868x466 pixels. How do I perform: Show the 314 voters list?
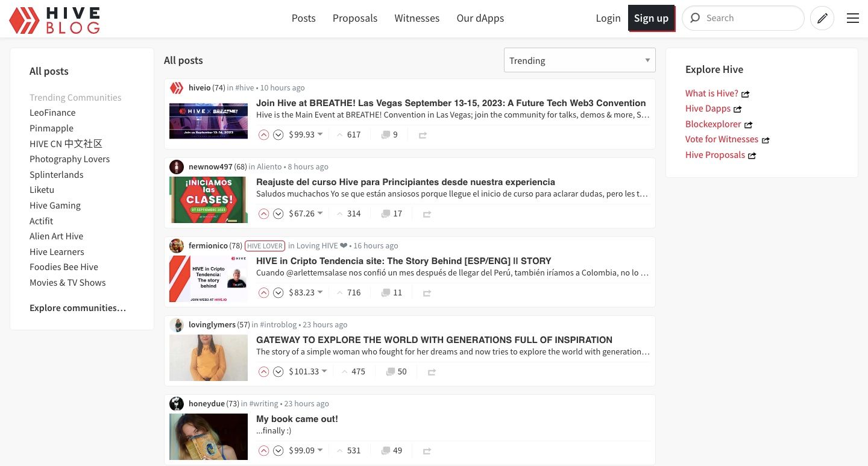tap(349, 213)
